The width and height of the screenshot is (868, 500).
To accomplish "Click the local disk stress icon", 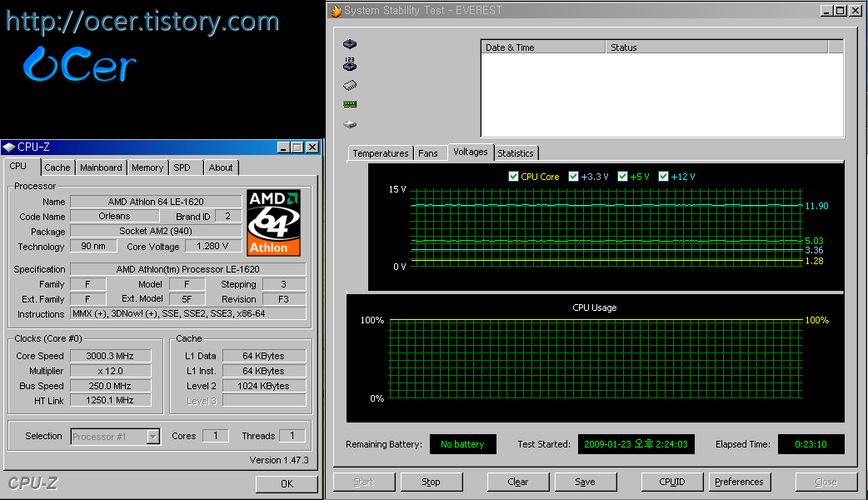I will pyautogui.click(x=350, y=124).
